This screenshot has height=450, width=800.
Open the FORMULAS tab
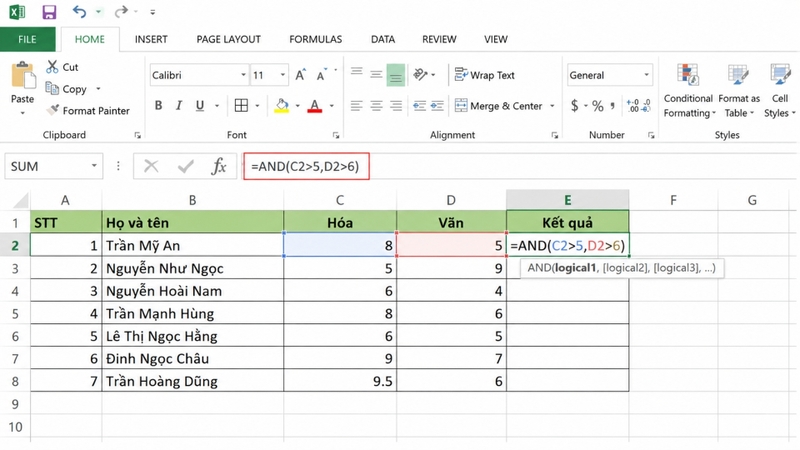point(315,39)
